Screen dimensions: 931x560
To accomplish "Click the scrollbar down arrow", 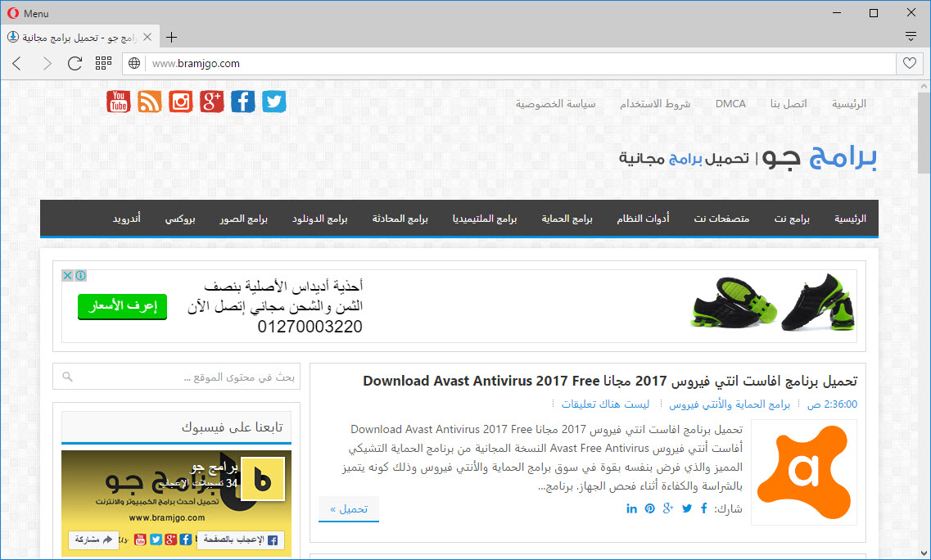I will tap(924, 553).
